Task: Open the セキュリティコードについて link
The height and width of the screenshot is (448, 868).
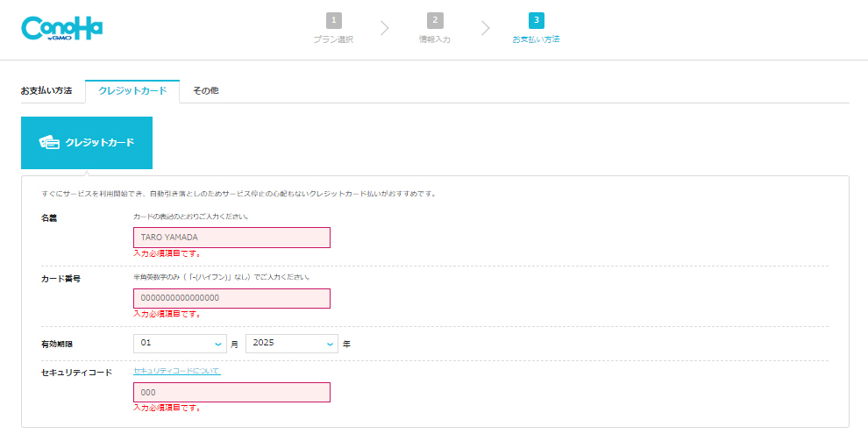Action: point(177,371)
